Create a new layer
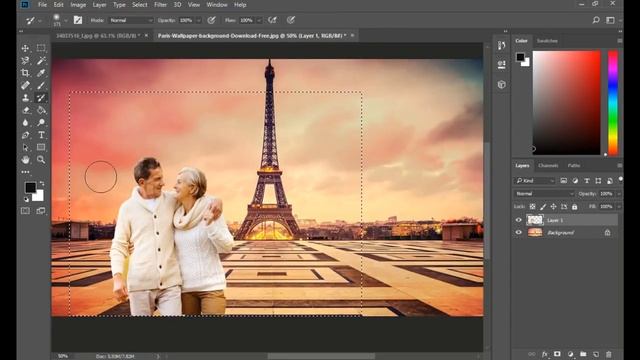 [x=596, y=354]
